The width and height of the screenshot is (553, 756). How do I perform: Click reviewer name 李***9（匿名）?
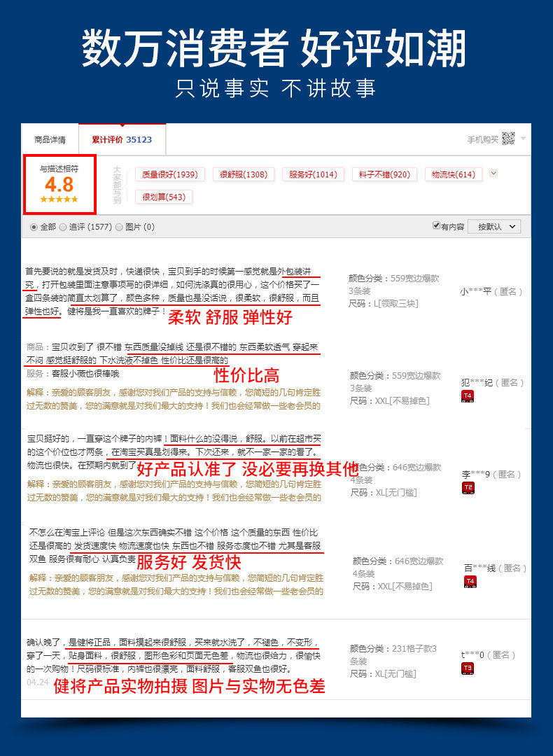click(491, 475)
